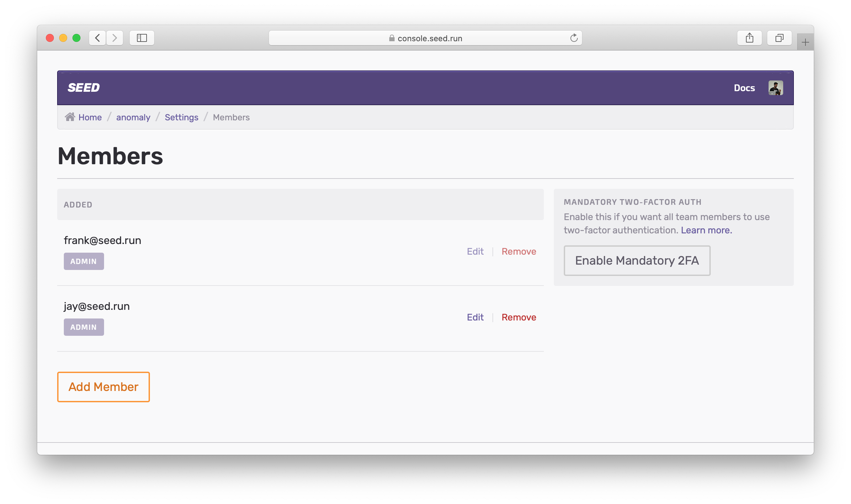Toggle the Safari sidebar icon
The image size is (851, 504).
tap(142, 38)
